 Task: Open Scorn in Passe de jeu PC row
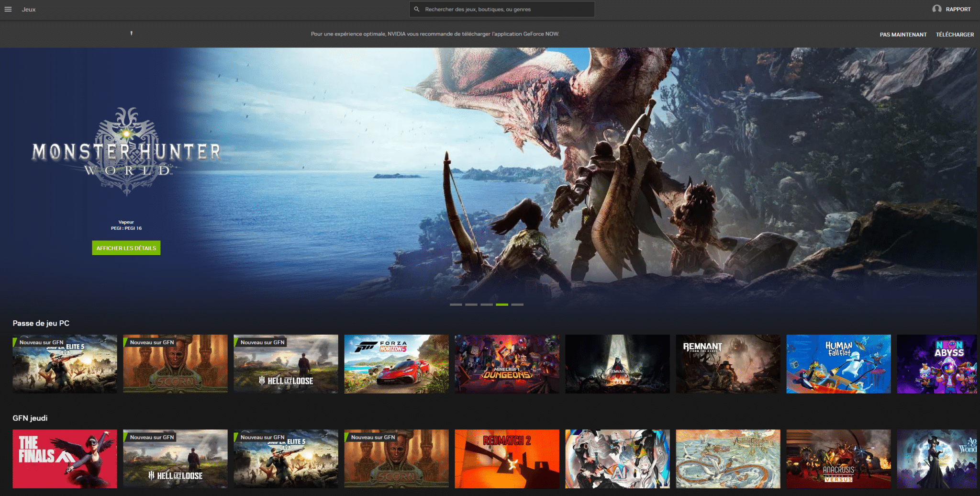175,364
